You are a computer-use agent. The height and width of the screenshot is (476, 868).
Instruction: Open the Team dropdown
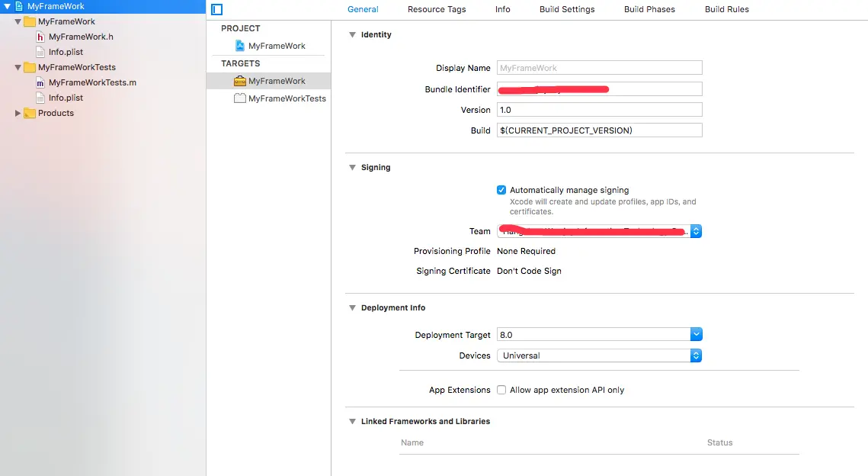(600, 231)
